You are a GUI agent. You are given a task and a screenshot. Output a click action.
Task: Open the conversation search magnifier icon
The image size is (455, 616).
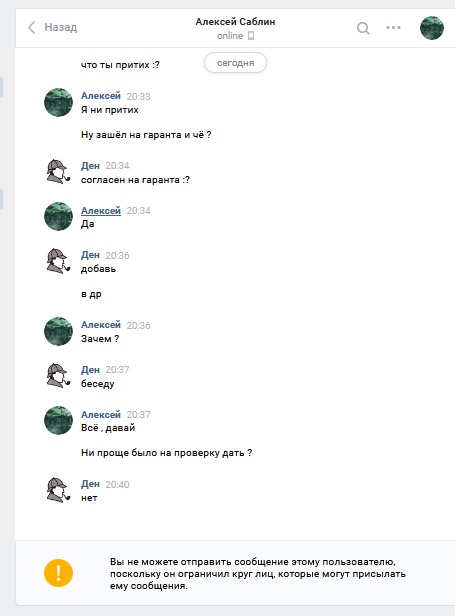pos(363,28)
